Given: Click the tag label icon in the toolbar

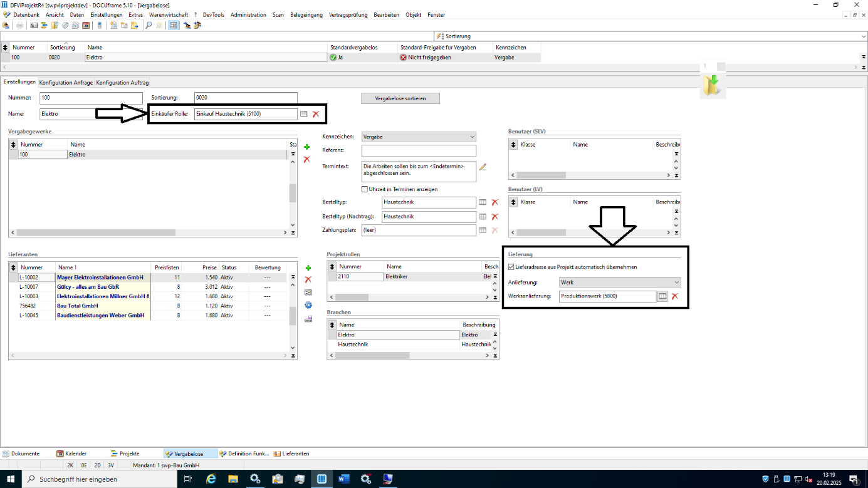Looking at the screenshot, I should (65, 26).
